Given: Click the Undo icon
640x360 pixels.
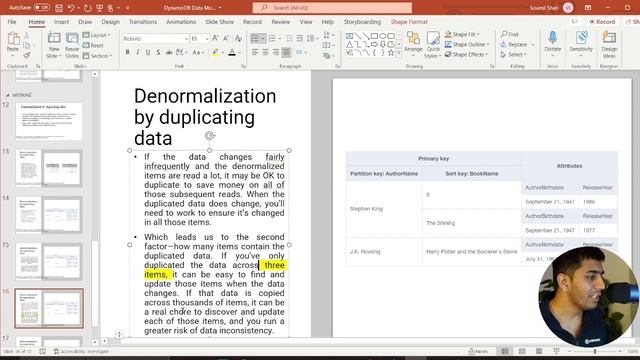Looking at the screenshot, I should [x=71, y=8].
